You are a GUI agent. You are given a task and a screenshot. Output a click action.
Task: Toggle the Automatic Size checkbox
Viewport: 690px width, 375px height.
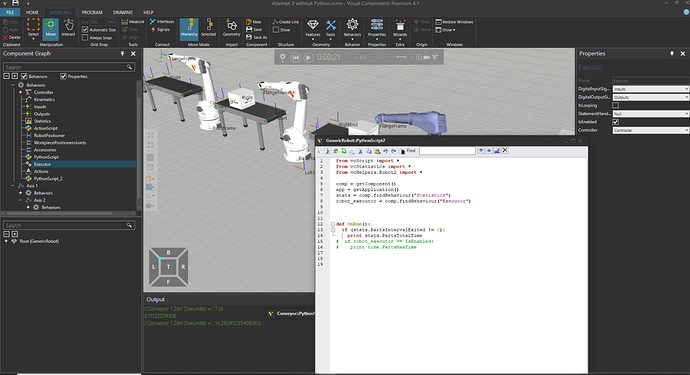85,30
